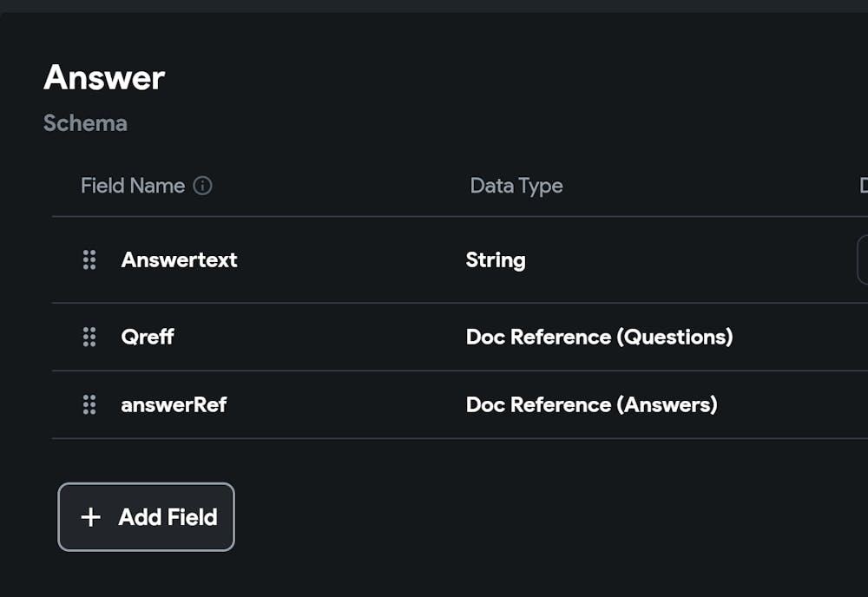Screen dimensions: 868x597
Task: Select the Schema subtitle label
Action: 85,123
